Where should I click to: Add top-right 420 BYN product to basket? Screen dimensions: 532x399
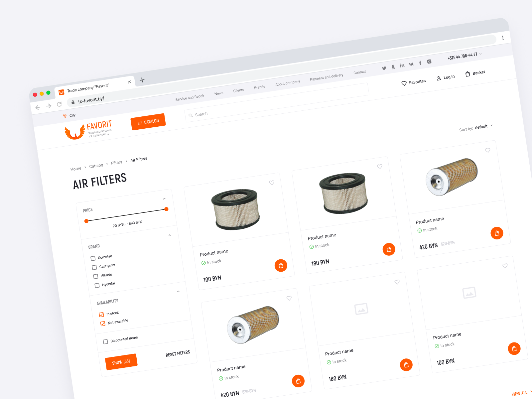497,233
